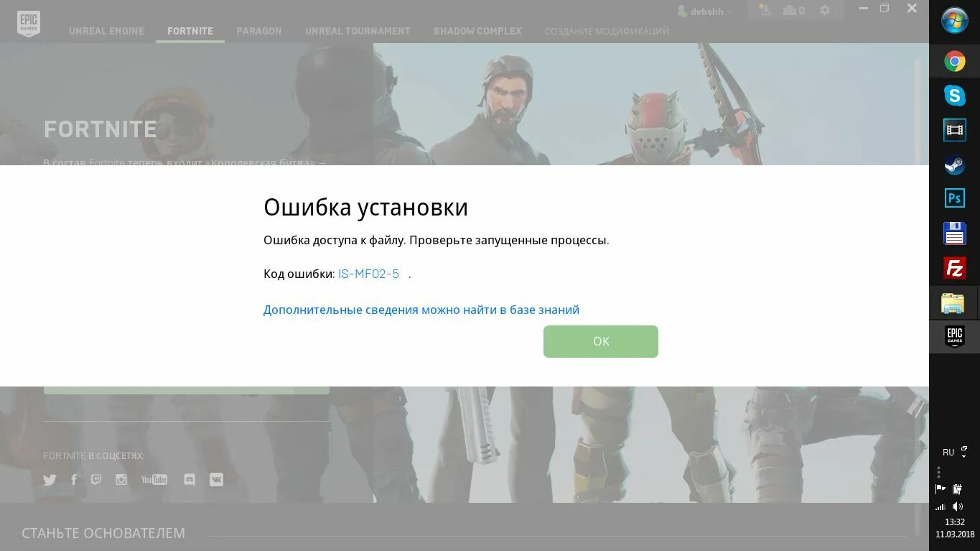
Task: Open Fortnite's VK page
Action: [216, 480]
